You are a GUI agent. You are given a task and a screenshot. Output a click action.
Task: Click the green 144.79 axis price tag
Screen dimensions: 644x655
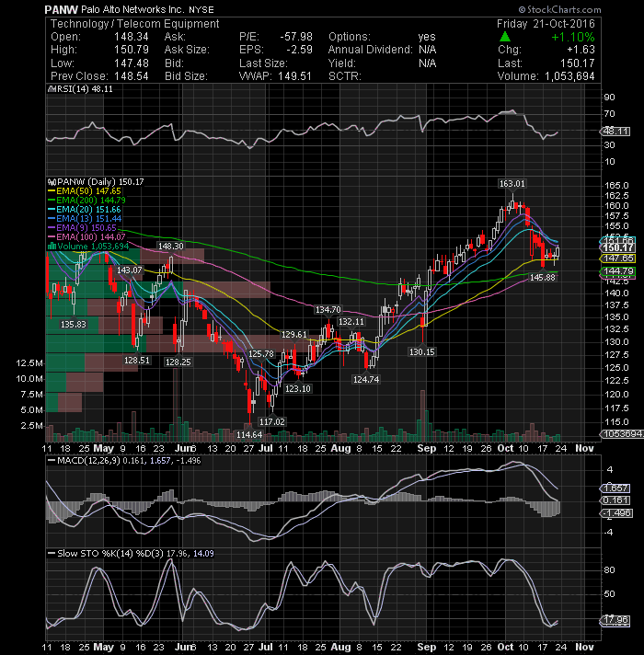point(618,271)
